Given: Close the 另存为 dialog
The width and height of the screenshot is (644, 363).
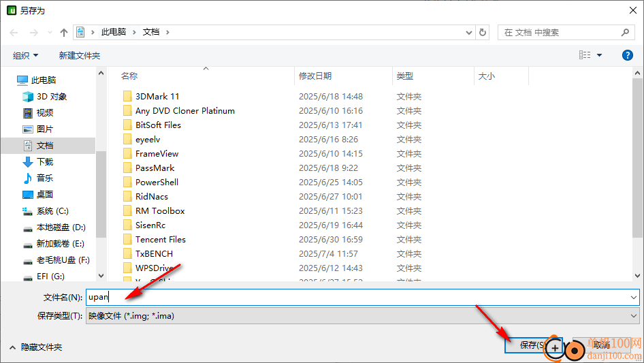Looking at the screenshot, I should tap(633, 10).
